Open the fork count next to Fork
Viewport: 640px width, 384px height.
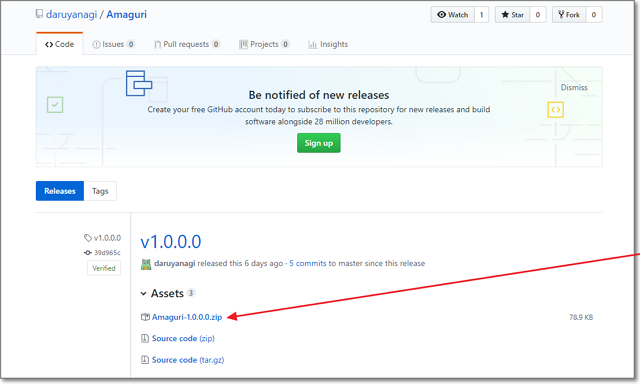(x=594, y=15)
